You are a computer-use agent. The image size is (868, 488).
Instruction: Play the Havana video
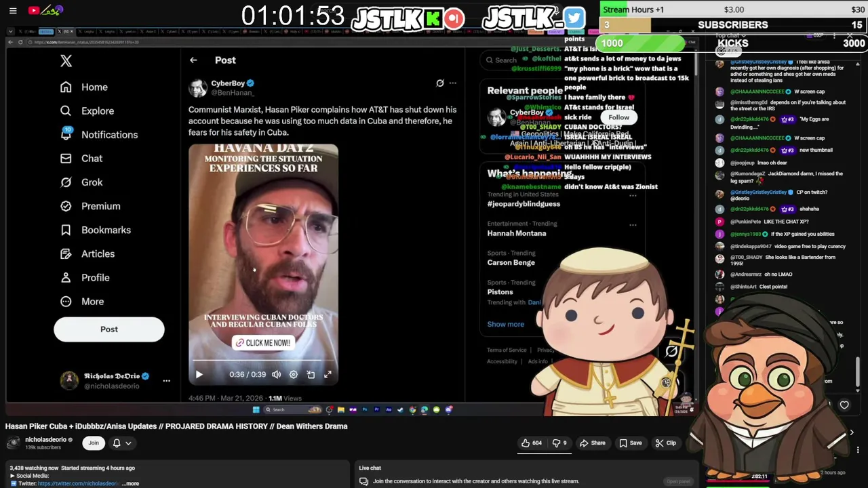click(x=199, y=374)
